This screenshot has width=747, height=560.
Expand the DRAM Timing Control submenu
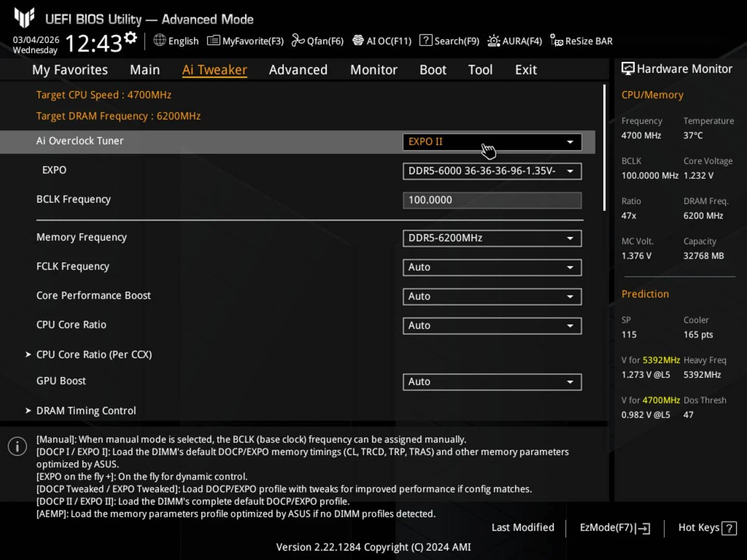pos(86,411)
